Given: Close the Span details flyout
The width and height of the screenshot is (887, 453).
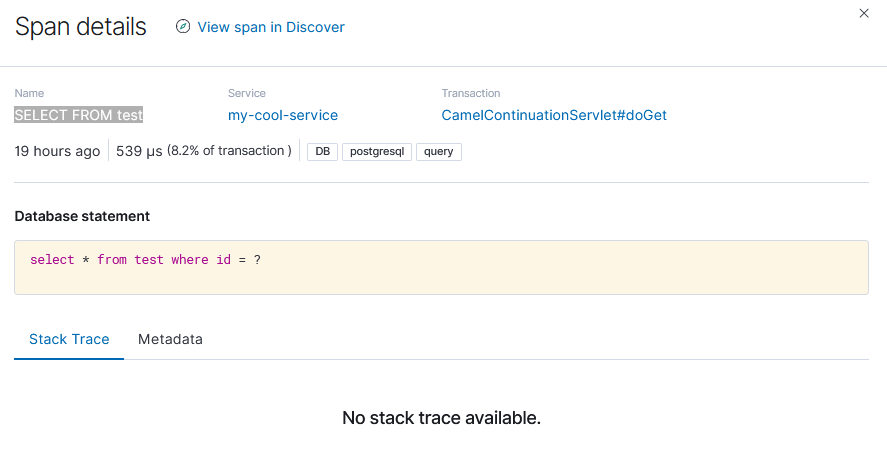Looking at the screenshot, I should point(864,13).
